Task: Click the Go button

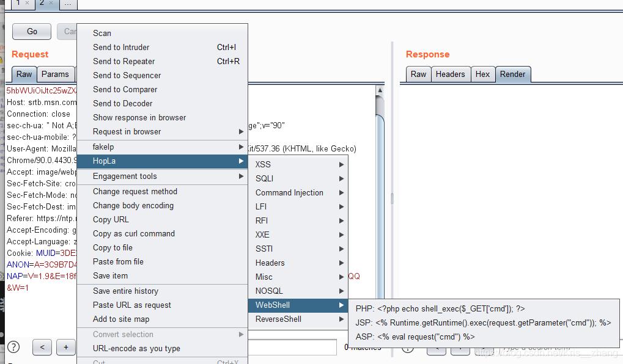Action: (x=32, y=31)
